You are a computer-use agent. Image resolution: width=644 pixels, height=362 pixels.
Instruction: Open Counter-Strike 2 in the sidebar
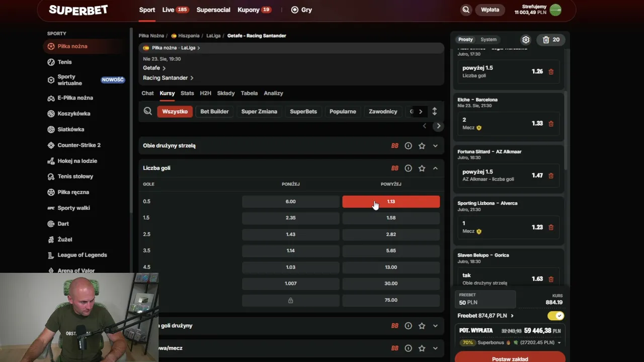(x=79, y=145)
